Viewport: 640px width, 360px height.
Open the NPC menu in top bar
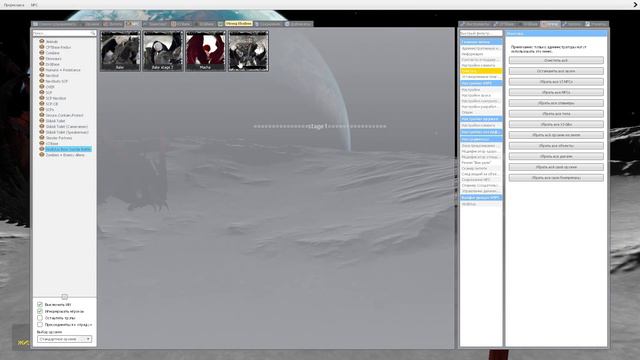click(x=34, y=5)
